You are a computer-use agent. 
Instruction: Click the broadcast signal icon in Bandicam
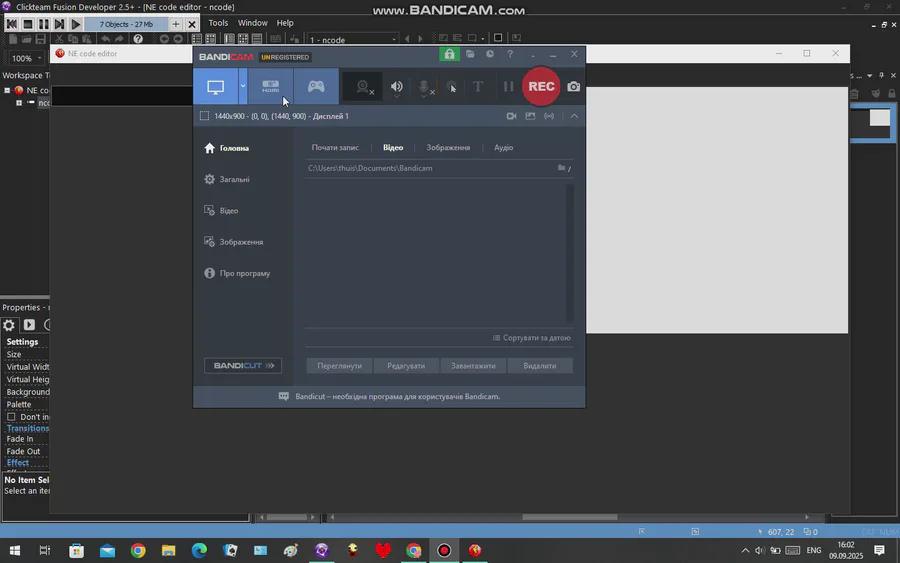(549, 116)
